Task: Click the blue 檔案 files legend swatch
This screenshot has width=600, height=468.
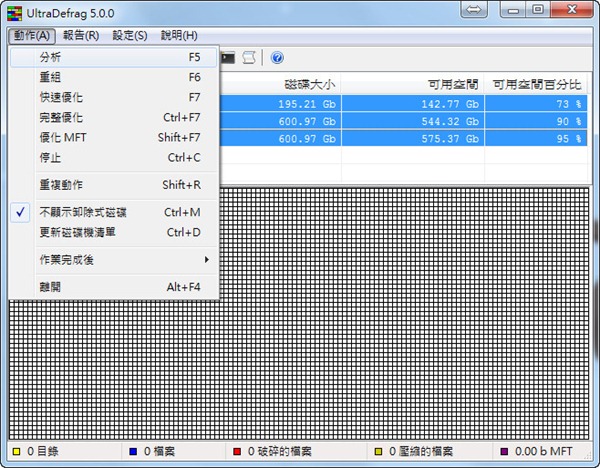Action: 133,452
